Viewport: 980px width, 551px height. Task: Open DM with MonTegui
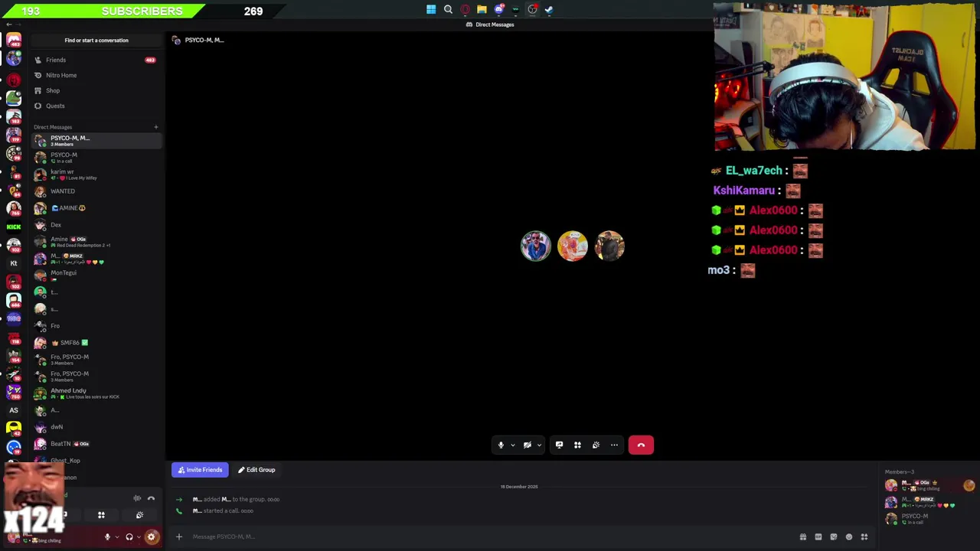[x=96, y=275]
